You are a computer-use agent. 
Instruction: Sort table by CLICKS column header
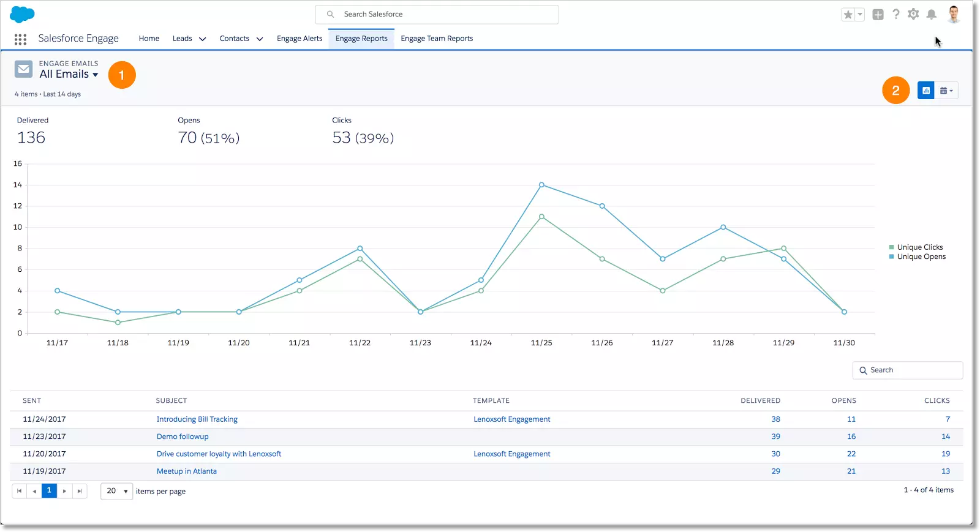(937, 401)
